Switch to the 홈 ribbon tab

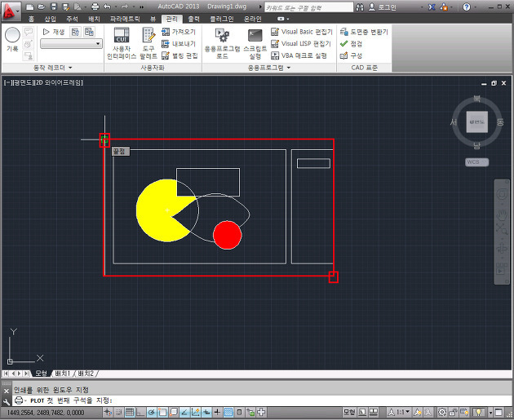pos(31,19)
